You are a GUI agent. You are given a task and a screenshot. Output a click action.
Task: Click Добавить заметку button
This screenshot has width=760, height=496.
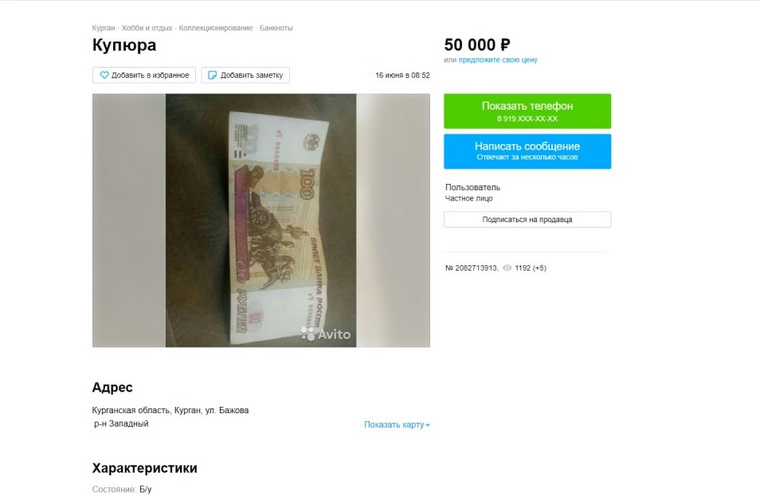tap(245, 75)
